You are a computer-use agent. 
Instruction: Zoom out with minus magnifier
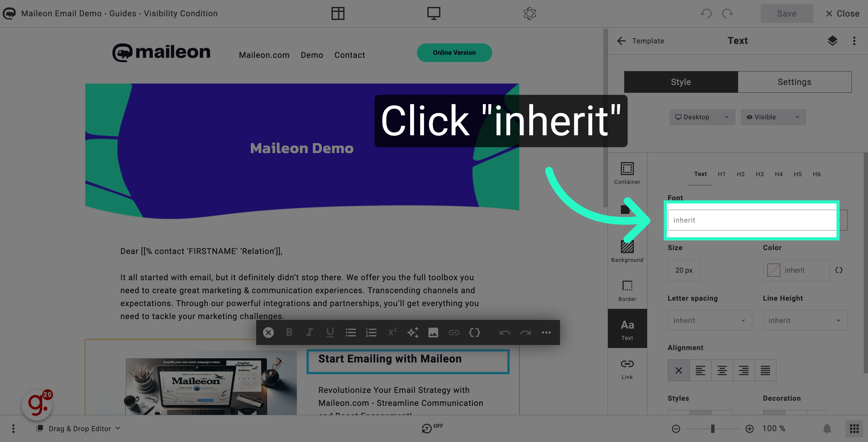point(676,428)
